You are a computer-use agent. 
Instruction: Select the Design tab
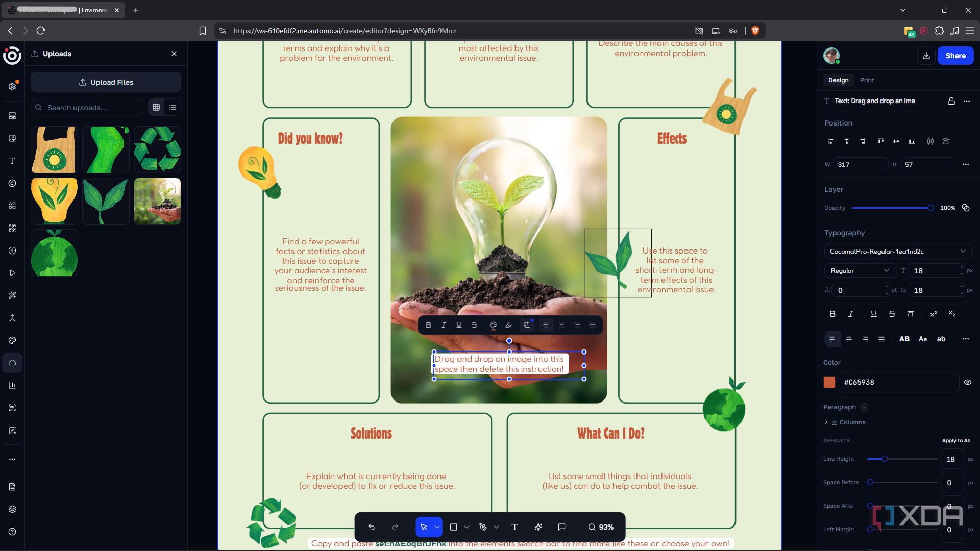pyautogui.click(x=838, y=80)
